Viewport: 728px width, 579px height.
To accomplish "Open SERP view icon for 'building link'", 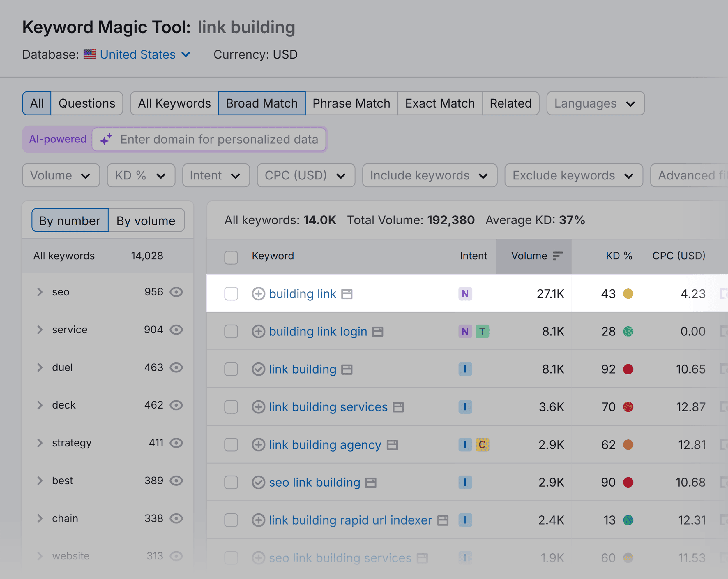I will tap(347, 294).
